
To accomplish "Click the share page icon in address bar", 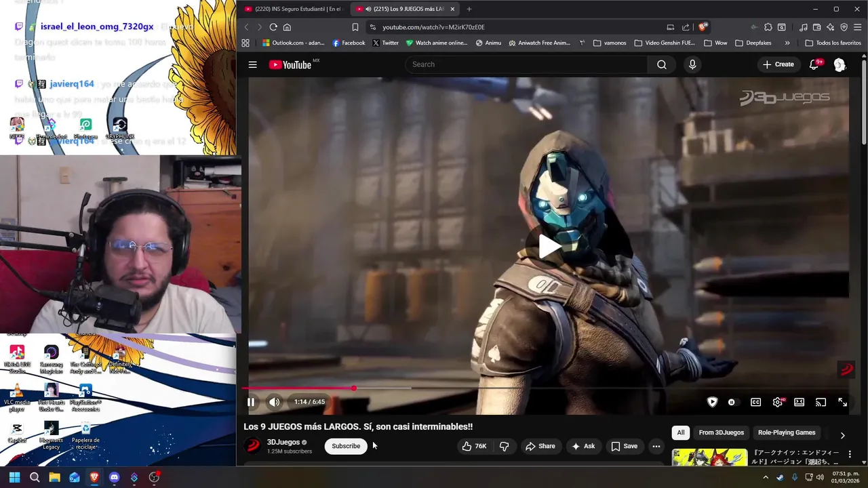I will 686,27.
